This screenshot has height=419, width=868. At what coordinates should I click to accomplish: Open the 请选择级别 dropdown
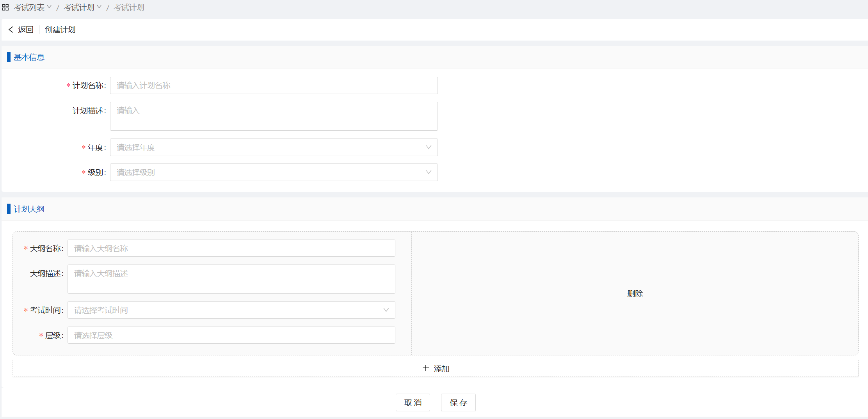tap(269, 172)
